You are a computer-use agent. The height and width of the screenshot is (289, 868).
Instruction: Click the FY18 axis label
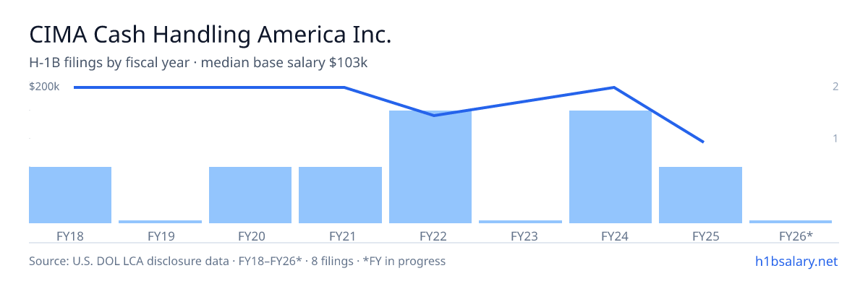pos(70,236)
